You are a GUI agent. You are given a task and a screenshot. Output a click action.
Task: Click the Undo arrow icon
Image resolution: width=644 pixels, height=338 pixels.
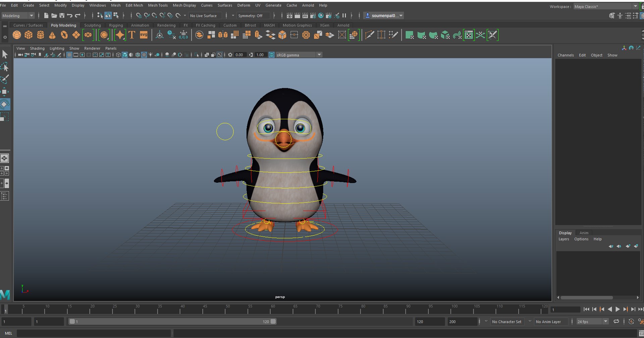(69, 15)
